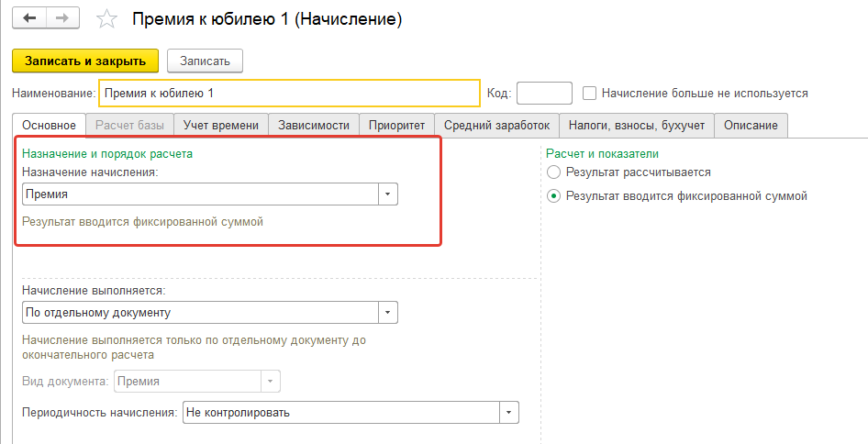Click the 'Записать' button
The width and height of the screenshot is (868, 444).
click(205, 61)
